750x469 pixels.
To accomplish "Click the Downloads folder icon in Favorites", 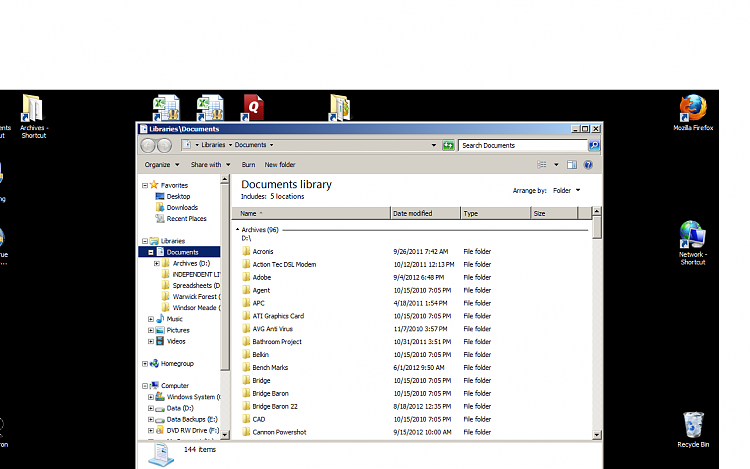I will [x=160, y=207].
